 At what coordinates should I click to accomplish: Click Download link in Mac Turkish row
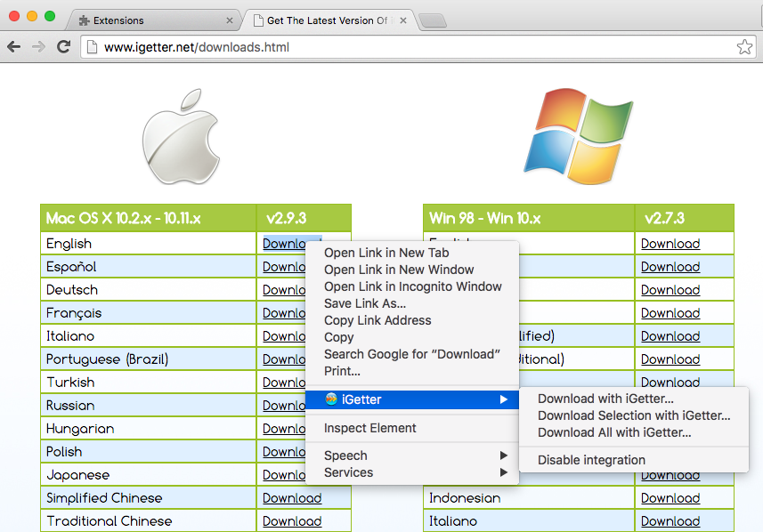click(x=284, y=383)
